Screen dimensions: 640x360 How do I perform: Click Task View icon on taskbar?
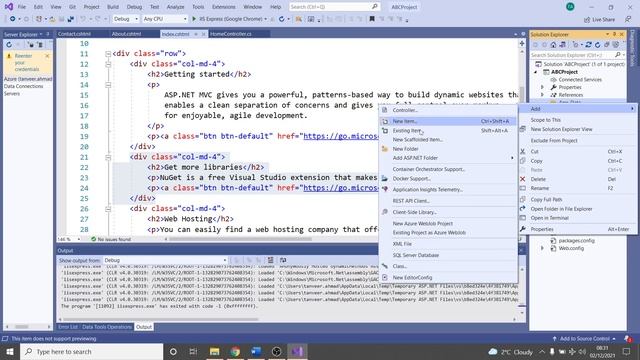[193, 351]
